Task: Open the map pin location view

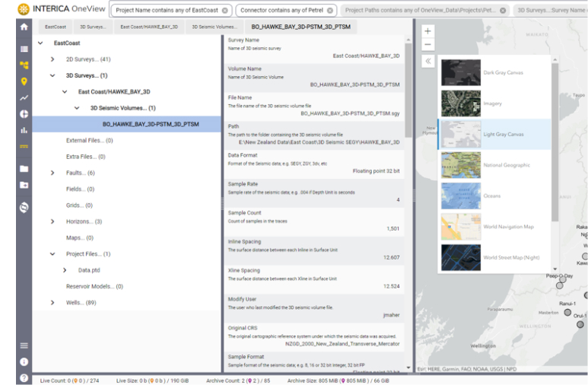Action: tap(24, 81)
